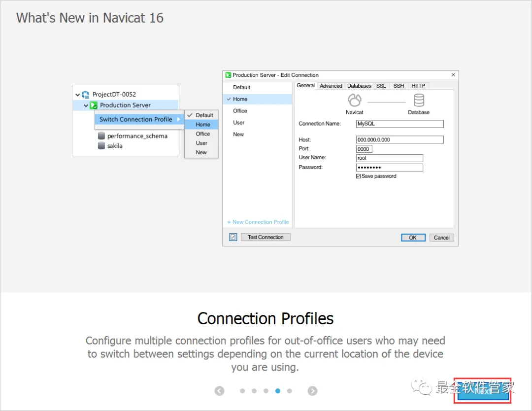532x411 pixels.
Task: Select Home in the Edit Connection profile list
Action: pyautogui.click(x=258, y=99)
